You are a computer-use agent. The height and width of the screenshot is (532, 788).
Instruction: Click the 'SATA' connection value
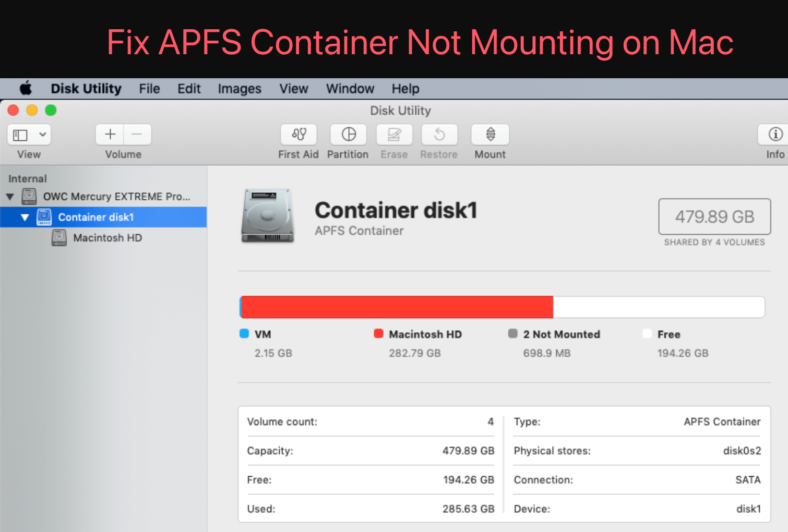[748, 480]
